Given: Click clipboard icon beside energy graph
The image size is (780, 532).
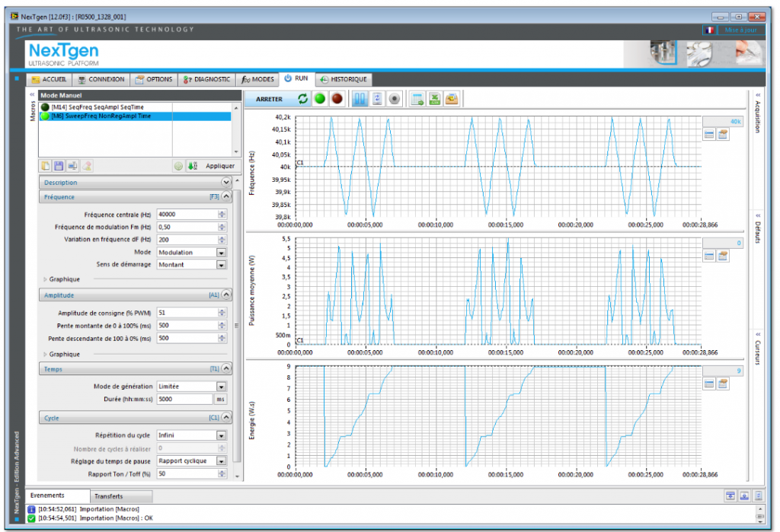Looking at the screenshot, I should pos(723,384).
